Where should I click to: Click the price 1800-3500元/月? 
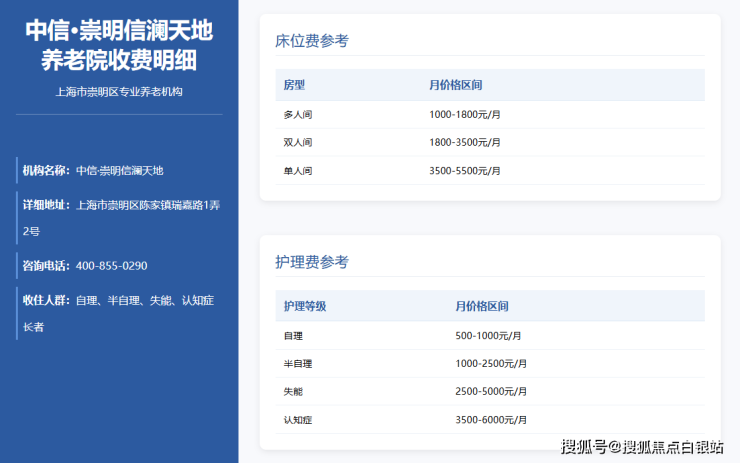(x=465, y=143)
